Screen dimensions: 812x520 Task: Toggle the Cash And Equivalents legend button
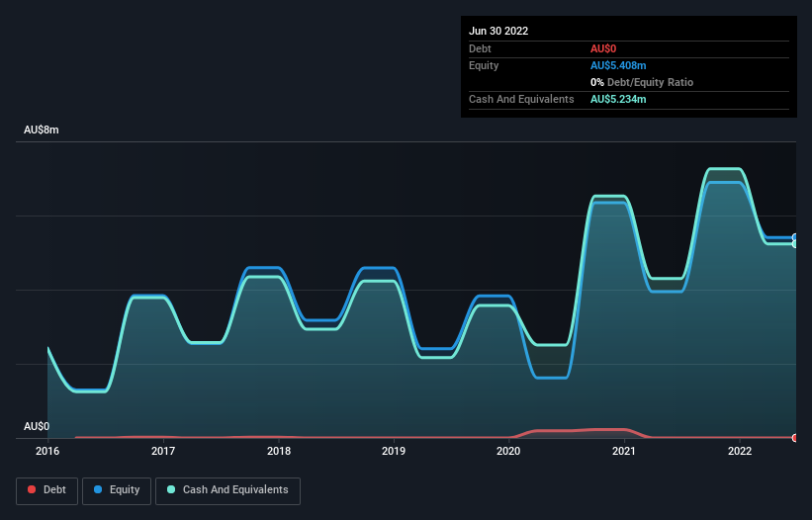click(x=227, y=490)
